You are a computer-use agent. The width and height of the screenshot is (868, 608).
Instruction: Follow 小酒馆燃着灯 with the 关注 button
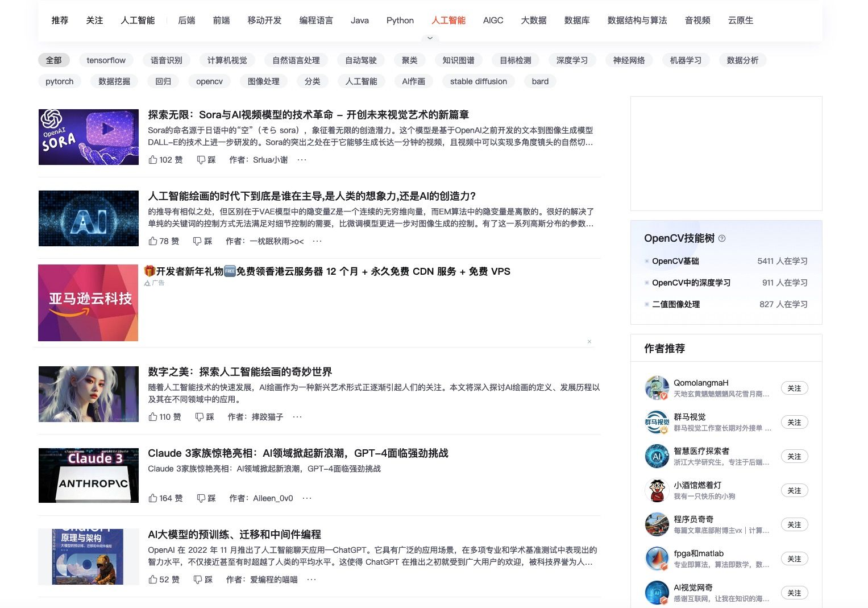[794, 490]
